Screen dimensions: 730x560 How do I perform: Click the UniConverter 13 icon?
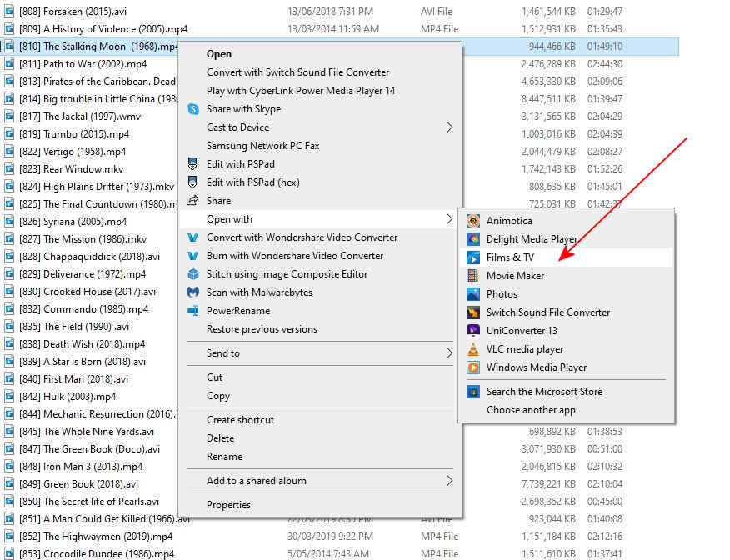(473, 331)
